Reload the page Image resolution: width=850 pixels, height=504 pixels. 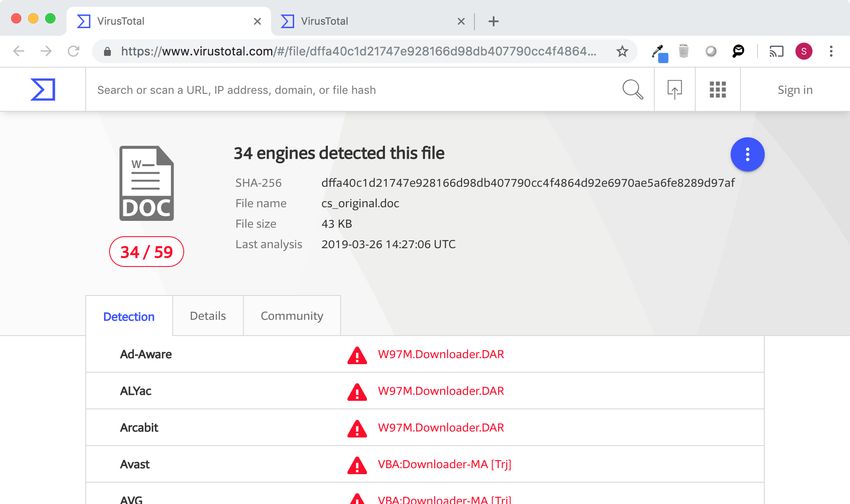coord(73,51)
